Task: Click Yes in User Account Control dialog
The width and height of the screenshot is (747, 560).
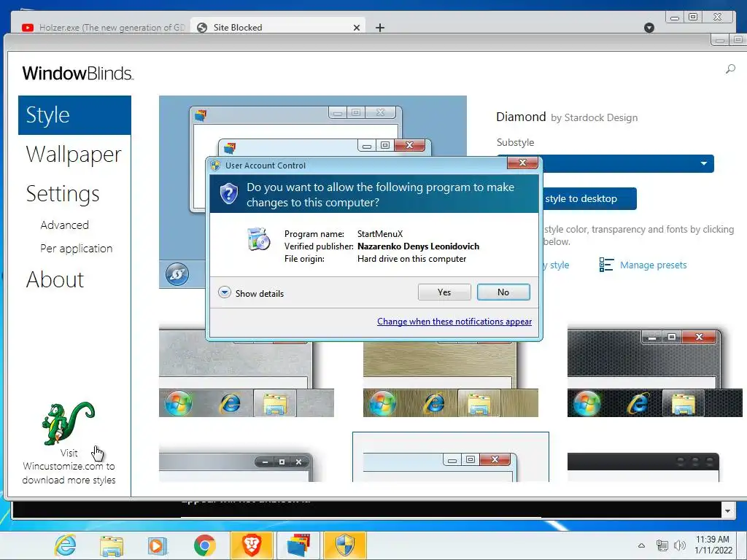Action: [x=444, y=292]
